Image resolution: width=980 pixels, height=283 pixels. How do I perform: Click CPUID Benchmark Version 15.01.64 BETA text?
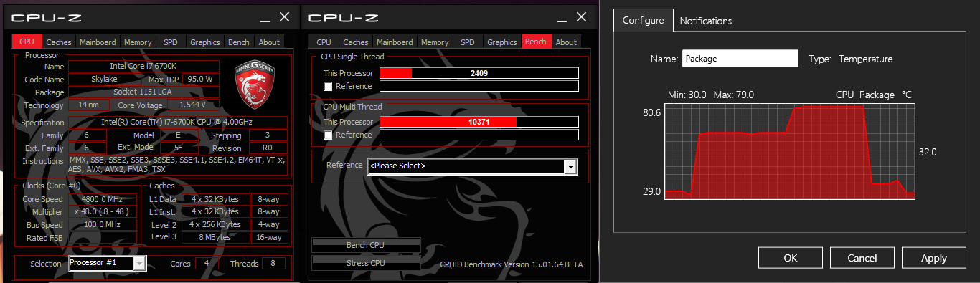point(512,264)
